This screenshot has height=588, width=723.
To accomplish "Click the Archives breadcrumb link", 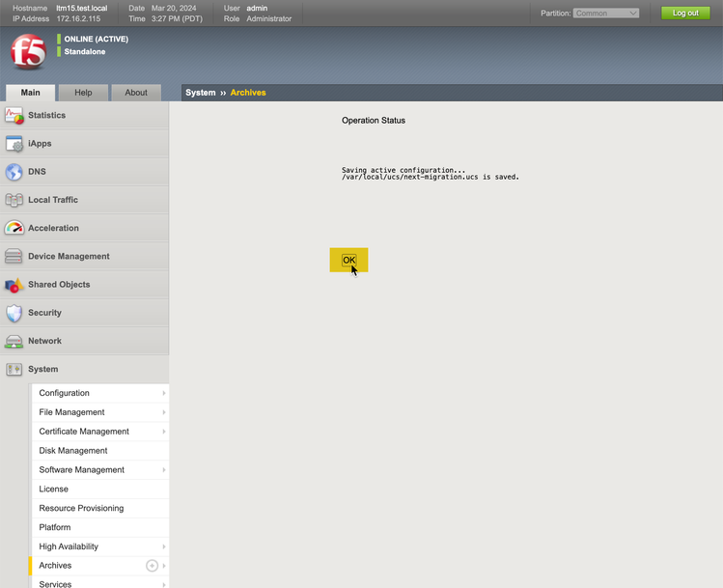I will click(248, 93).
